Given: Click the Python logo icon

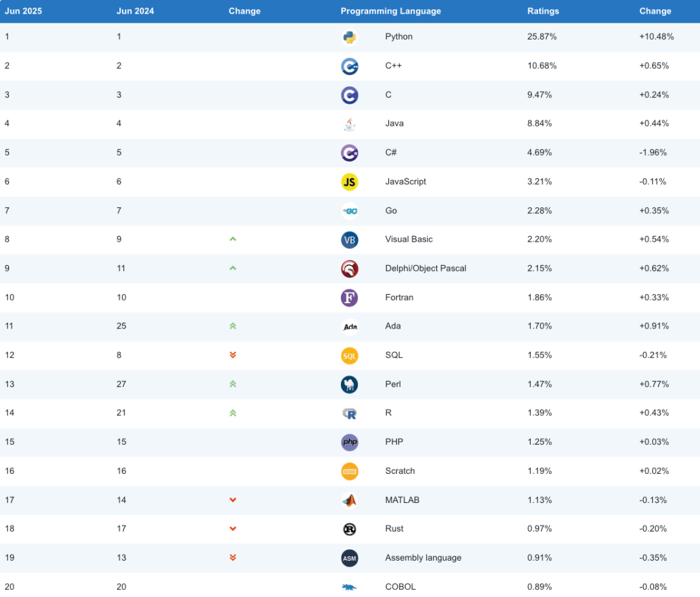Looking at the screenshot, I should coord(349,38).
